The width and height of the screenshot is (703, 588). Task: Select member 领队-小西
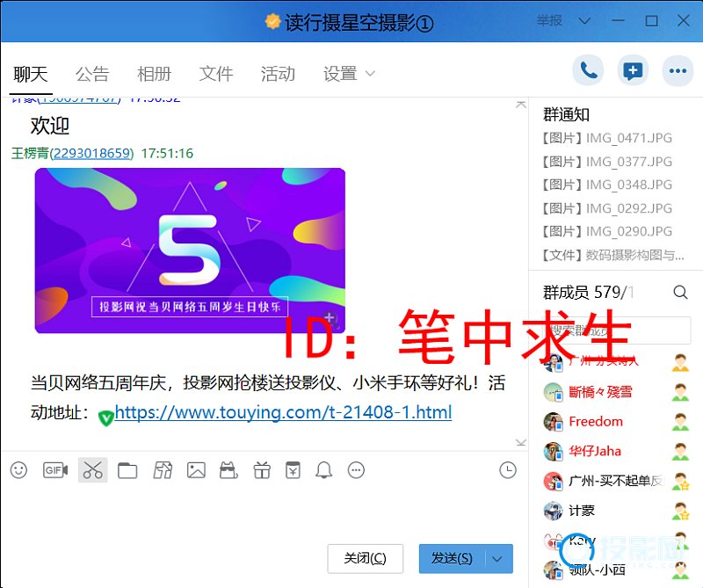click(617, 570)
